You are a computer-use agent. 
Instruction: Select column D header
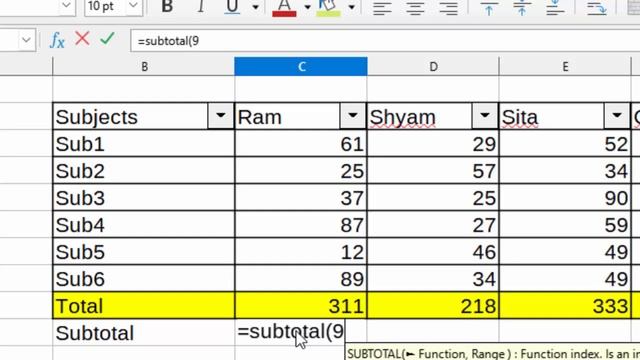click(433, 67)
